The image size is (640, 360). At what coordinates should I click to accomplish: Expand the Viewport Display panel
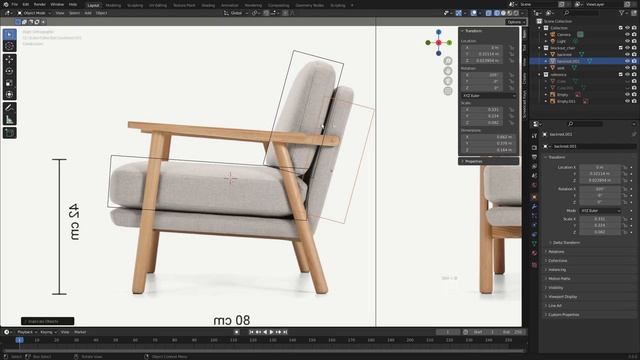(562, 297)
